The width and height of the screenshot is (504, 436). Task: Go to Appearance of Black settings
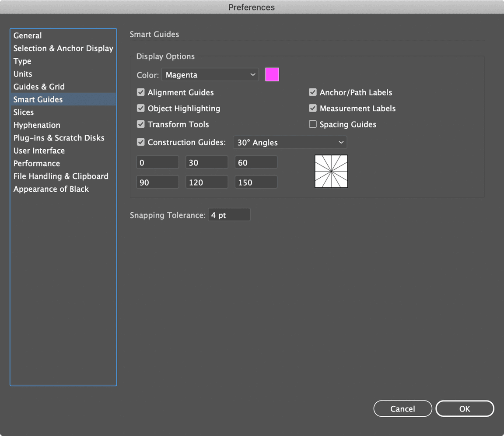(x=51, y=189)
